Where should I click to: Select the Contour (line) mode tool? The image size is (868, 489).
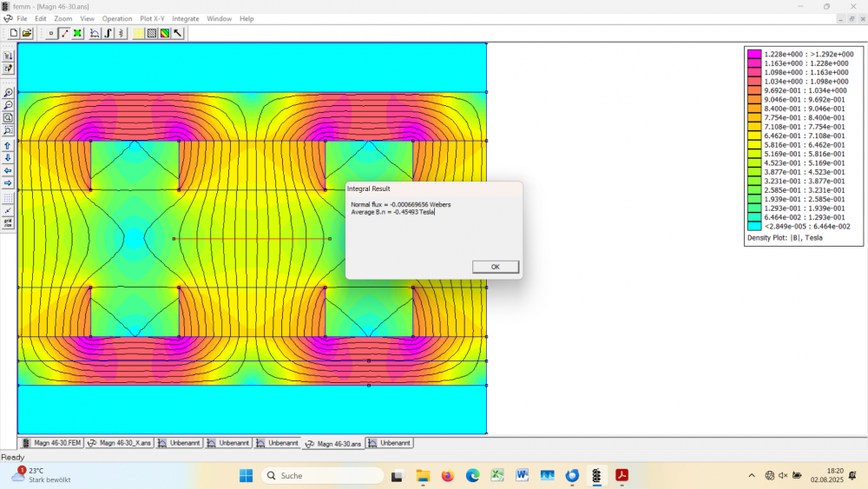click(x=64, y=33)
